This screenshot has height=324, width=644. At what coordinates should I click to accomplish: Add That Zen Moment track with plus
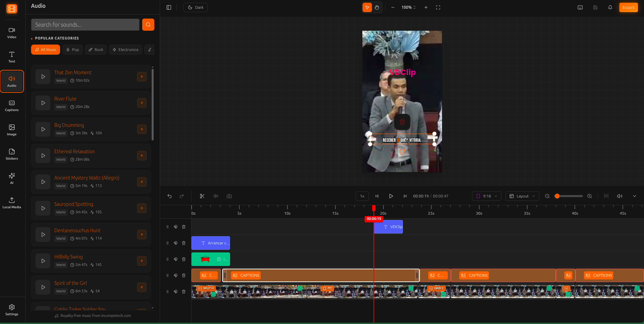click(x=142, y=77)
